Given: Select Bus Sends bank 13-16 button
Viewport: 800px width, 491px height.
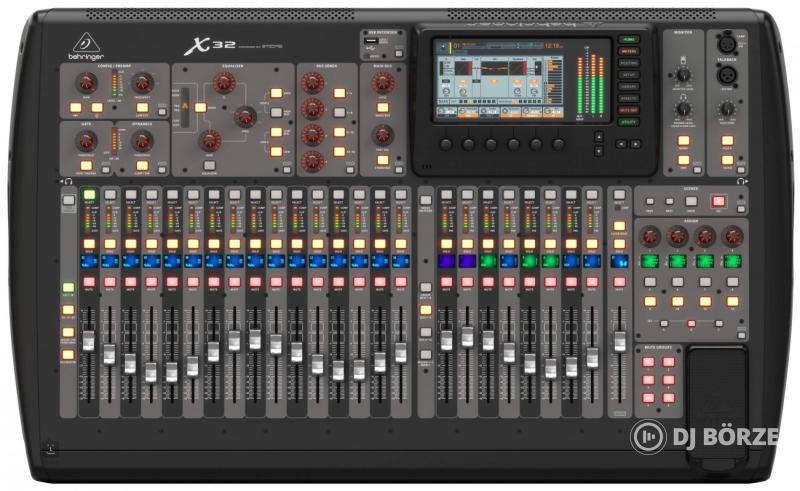Looking at the screenshot, I should [339, 152].
